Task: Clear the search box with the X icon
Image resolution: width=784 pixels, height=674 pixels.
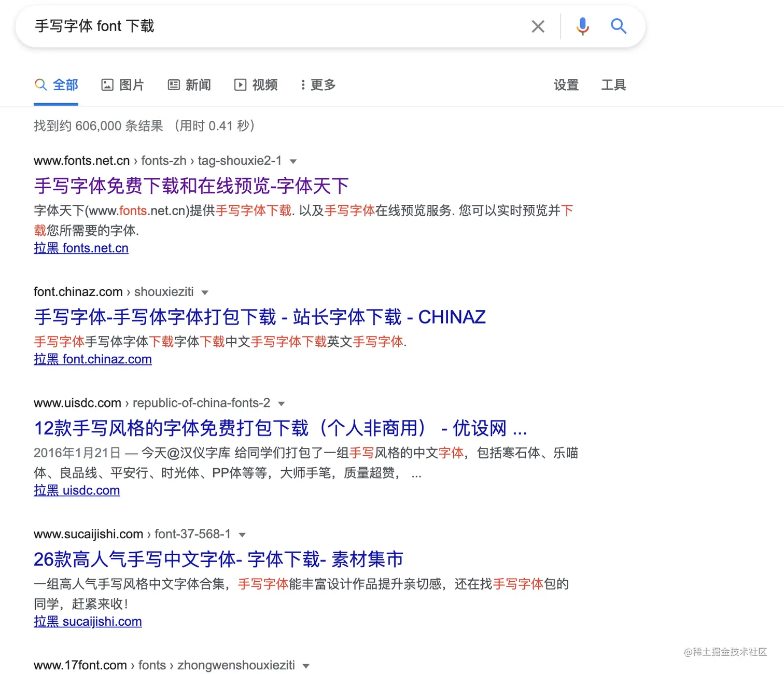Action: tap(538, 26)
